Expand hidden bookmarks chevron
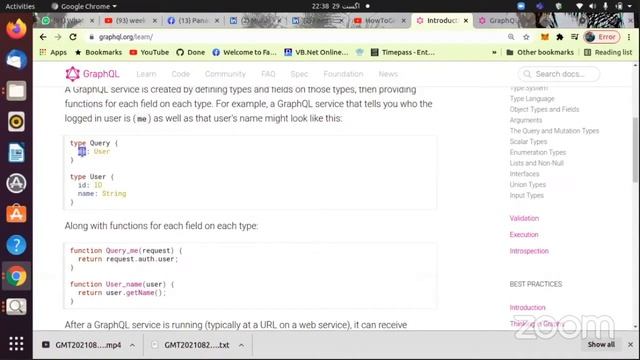Image resolution: width=640 pixels, height=360 pixels. point(494,52)
